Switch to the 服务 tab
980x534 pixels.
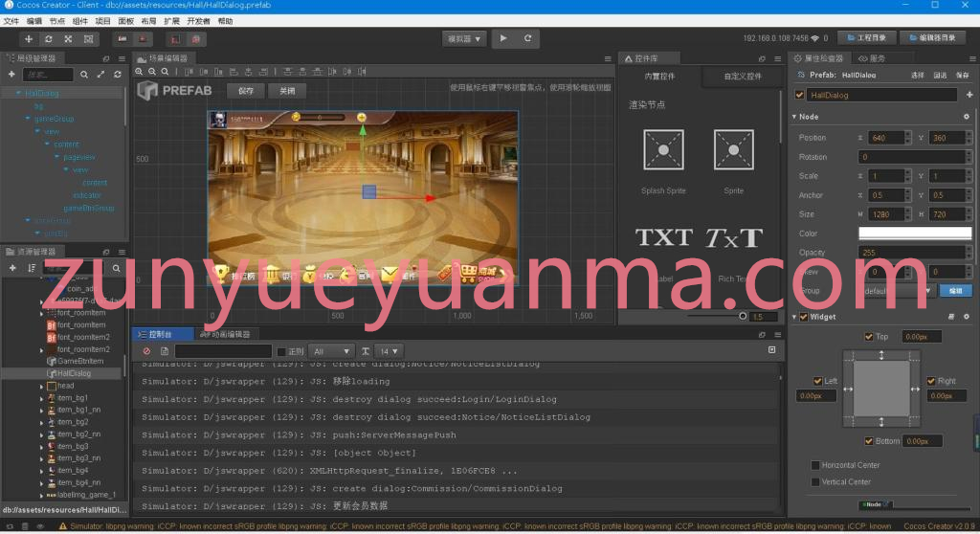point(873,58)
